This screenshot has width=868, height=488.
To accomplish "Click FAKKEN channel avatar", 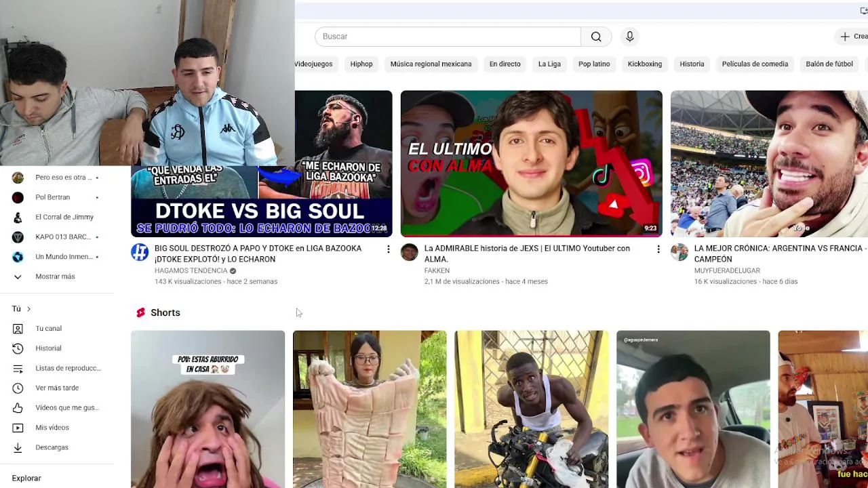I will [x=410, y=252].
